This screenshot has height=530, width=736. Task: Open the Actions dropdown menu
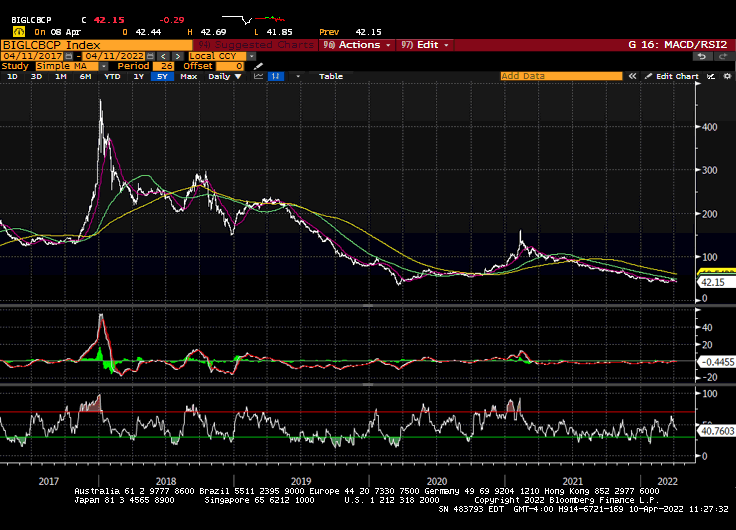click(x=358, y=45)
